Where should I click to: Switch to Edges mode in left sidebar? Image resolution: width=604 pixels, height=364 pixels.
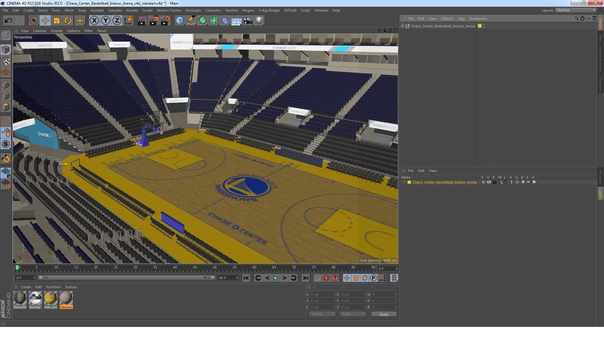coord(6,96)
